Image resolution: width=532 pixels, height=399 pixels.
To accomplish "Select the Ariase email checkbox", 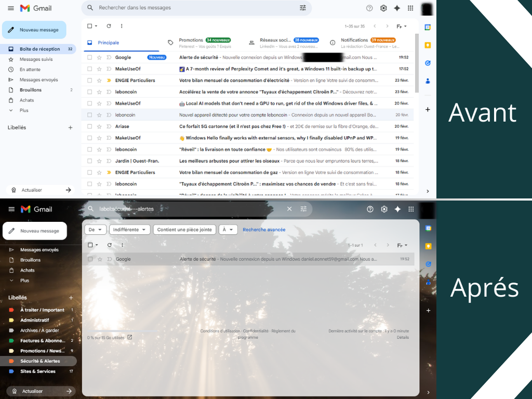I will tap(89, 127).
